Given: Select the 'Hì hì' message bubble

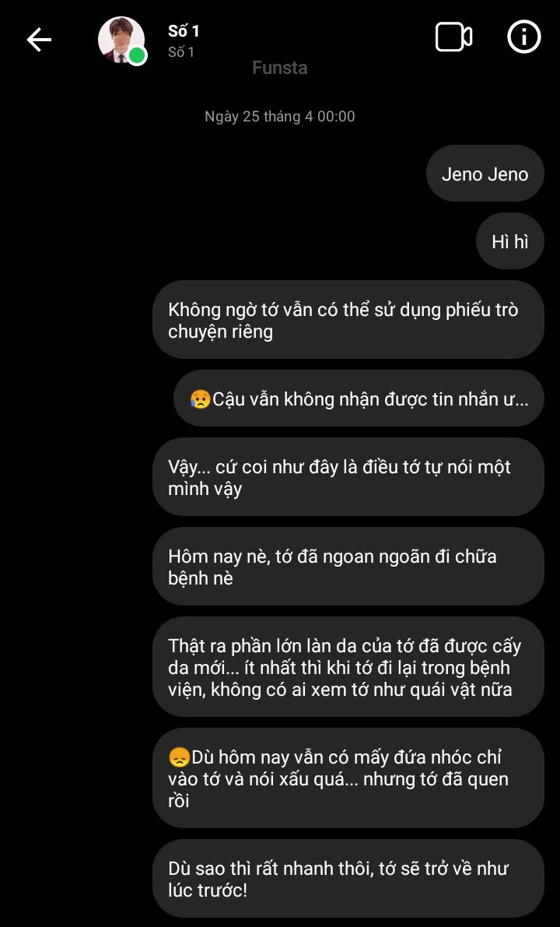Looking at the screenshot, I should tap(509, 241).
